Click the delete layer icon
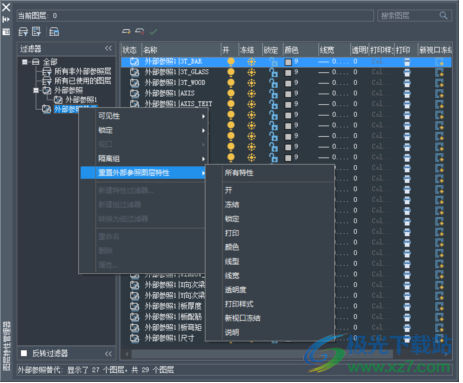Screen dimensions: 463x383 click(140, 32)
